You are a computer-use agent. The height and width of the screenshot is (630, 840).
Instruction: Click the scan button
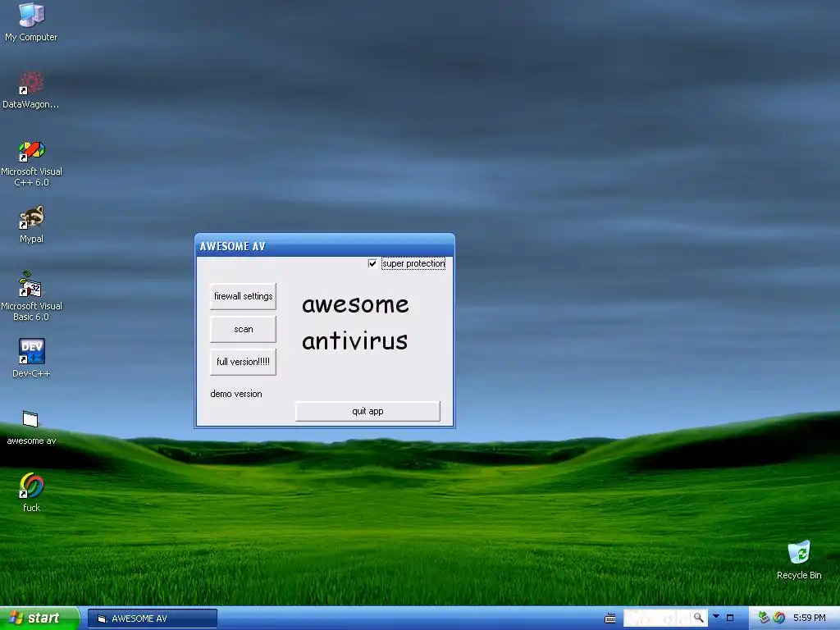(243, 329)
